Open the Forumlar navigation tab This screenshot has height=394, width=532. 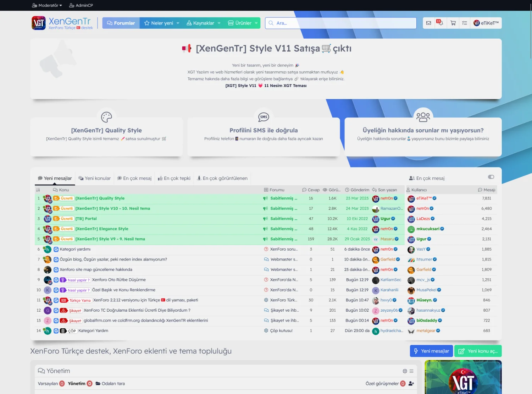coord(121,23)
